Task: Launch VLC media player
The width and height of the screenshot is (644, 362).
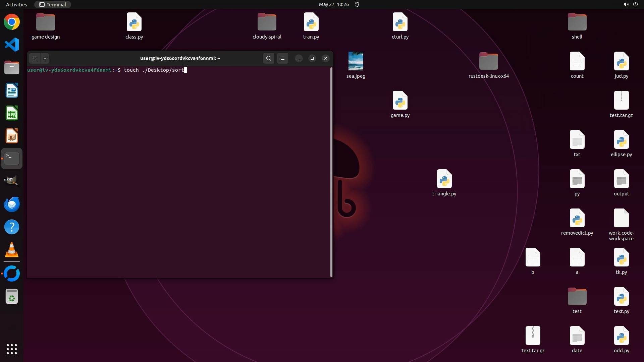Action: 12,250
